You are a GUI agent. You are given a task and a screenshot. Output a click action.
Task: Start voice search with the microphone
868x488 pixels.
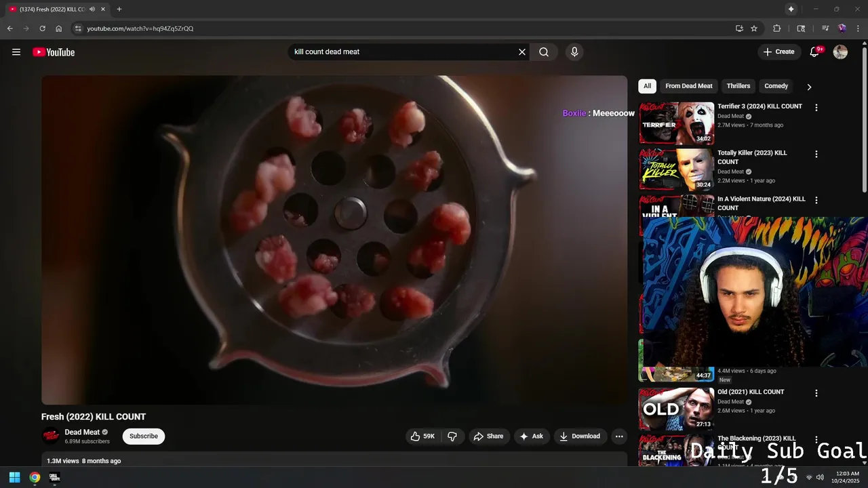coord(574,52)
